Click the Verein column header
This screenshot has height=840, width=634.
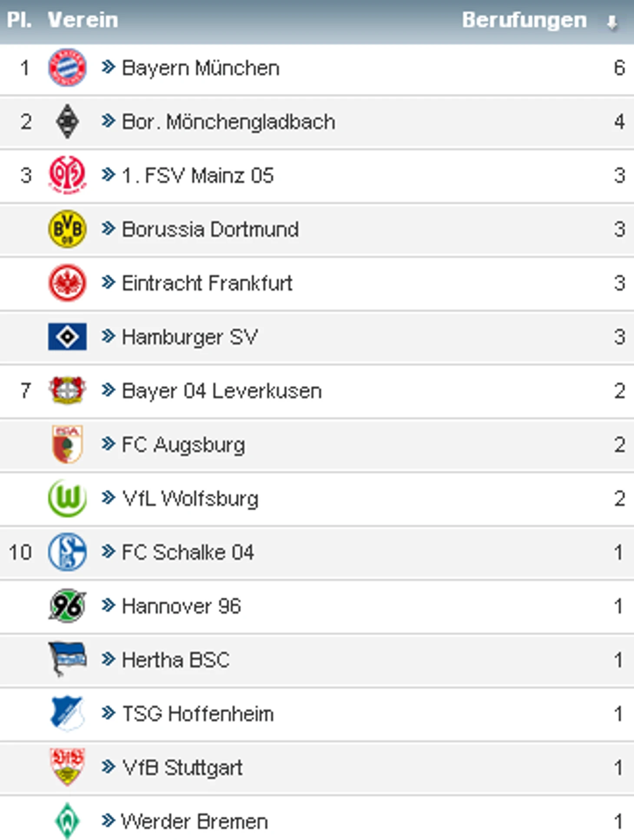[83, 20]
